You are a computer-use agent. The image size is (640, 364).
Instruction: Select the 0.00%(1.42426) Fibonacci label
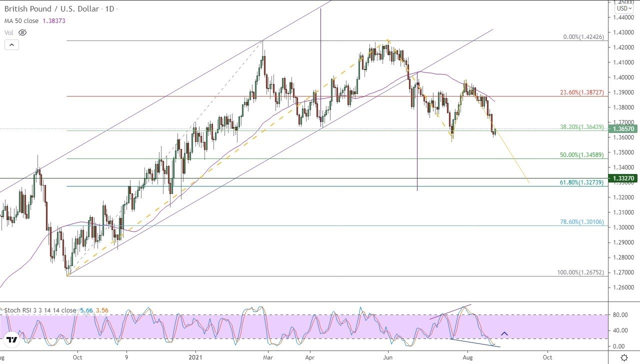(x=583, y=36)
